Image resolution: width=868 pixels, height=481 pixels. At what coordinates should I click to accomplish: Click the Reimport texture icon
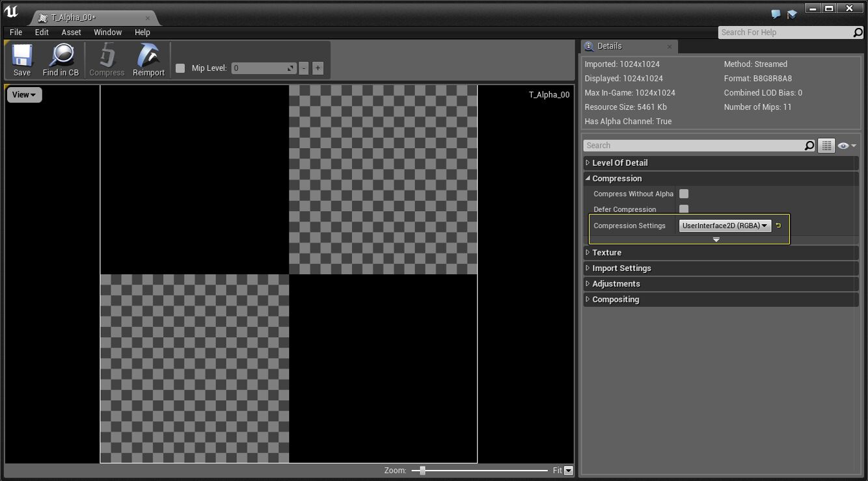[148, 59]
